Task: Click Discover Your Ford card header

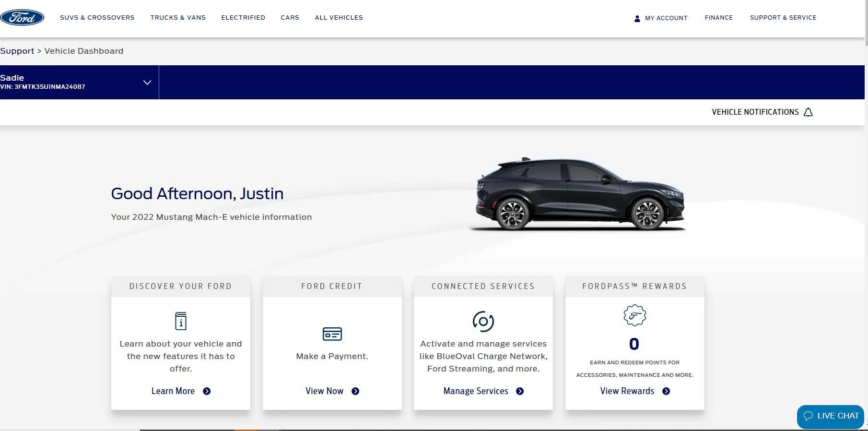Action: [181, 286]
